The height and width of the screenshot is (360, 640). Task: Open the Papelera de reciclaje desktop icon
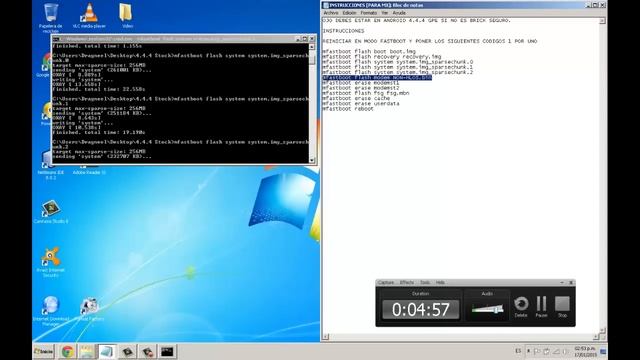click(51, 18)
